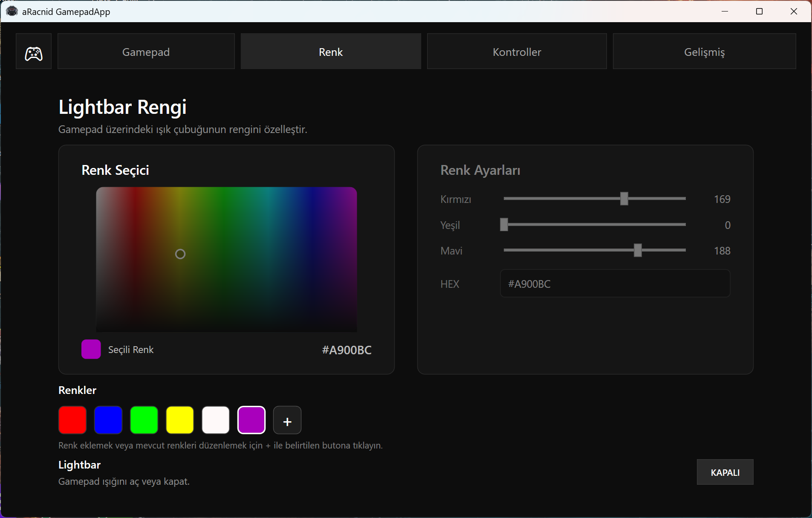812x518 pixels.
Task: Open the Gamepad tab
Action: [146, 52]
